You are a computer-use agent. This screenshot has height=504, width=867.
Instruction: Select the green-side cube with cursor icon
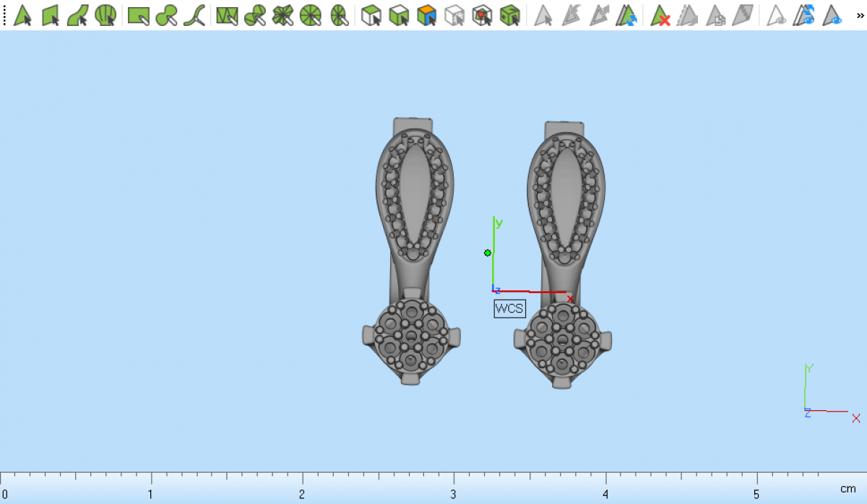pyautogui.click(x=399, y=15)
